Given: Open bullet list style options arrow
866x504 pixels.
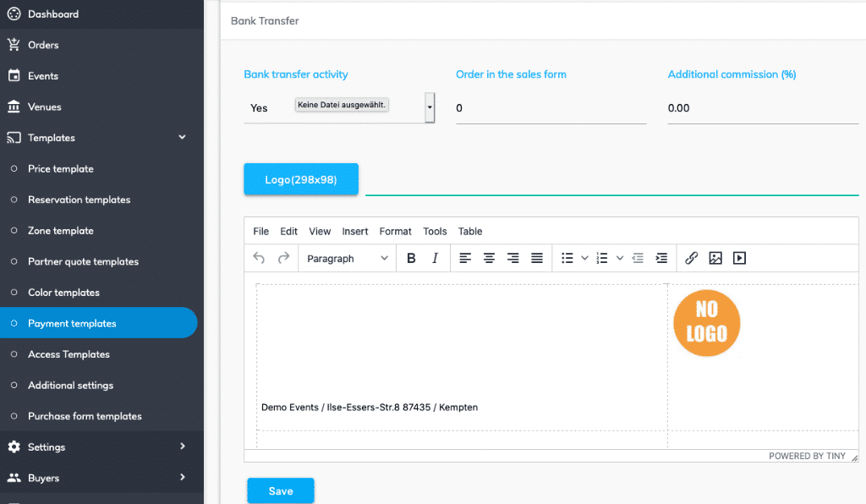Looking at the screenshot, I should pos(585,258).
